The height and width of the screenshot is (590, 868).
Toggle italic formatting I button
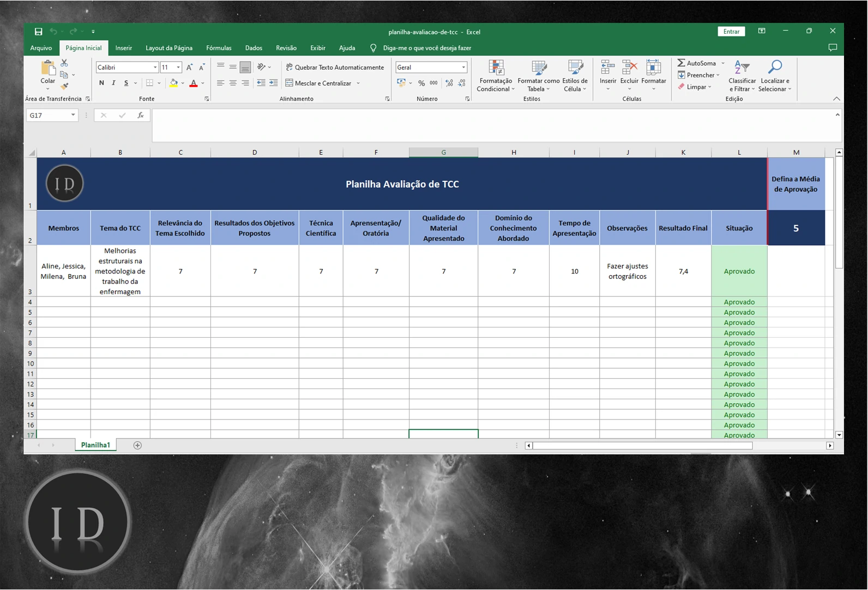point(113,83)
